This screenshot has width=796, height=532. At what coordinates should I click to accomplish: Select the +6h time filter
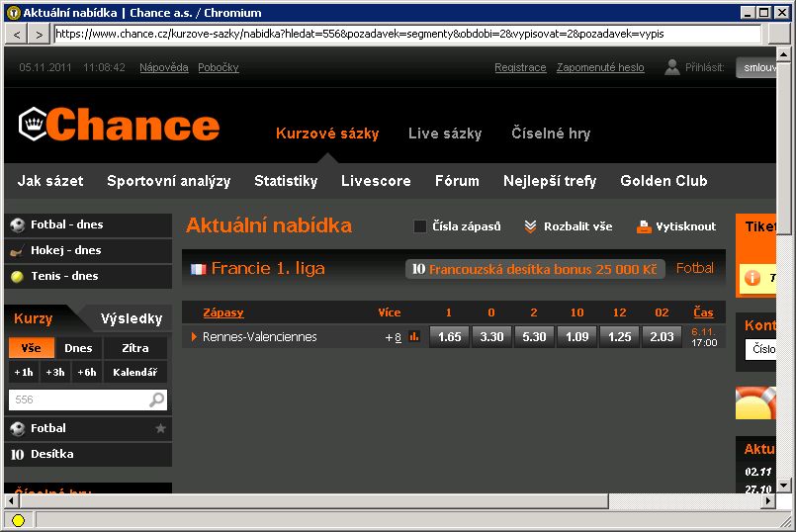coord(87,372)
